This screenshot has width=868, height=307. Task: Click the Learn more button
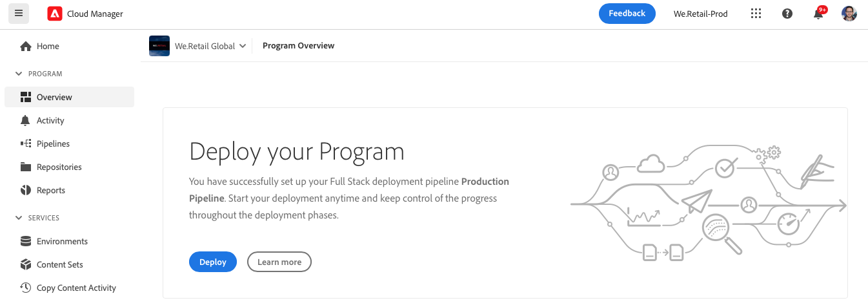tap(279, 262)
